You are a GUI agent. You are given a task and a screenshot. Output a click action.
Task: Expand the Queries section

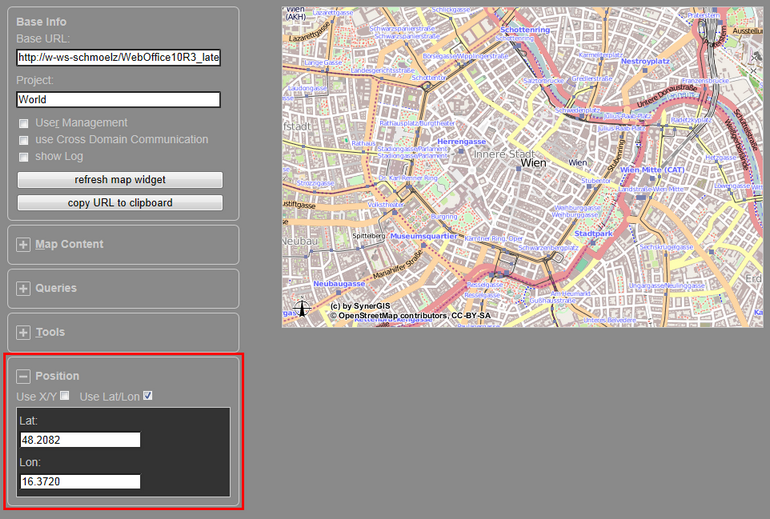tap(23, 288)
